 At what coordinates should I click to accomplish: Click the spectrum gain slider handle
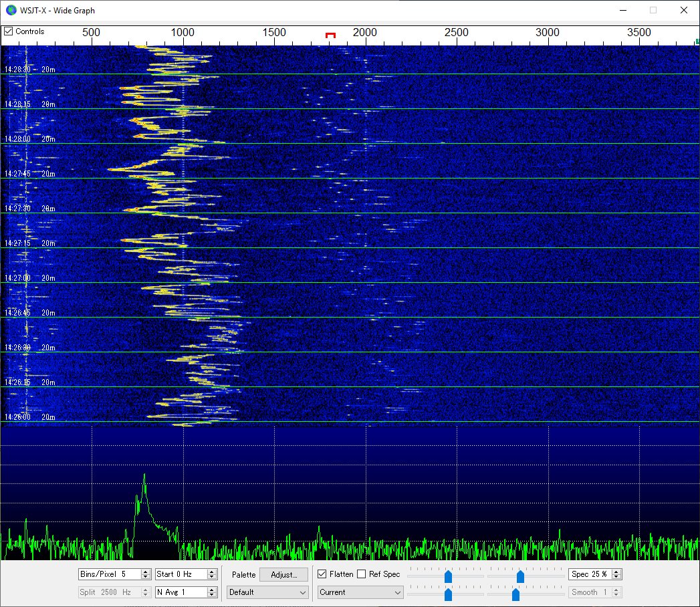pyautogui.click(x=448, y=594)
